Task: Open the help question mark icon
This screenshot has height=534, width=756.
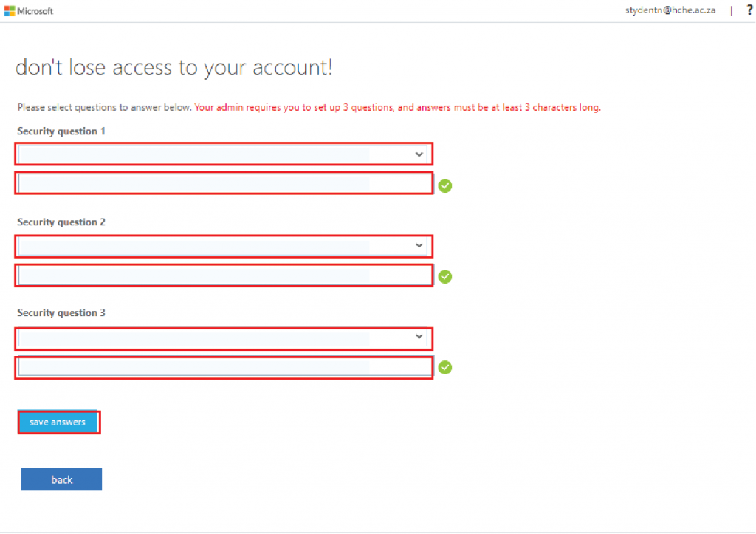Action: (750, 10)
